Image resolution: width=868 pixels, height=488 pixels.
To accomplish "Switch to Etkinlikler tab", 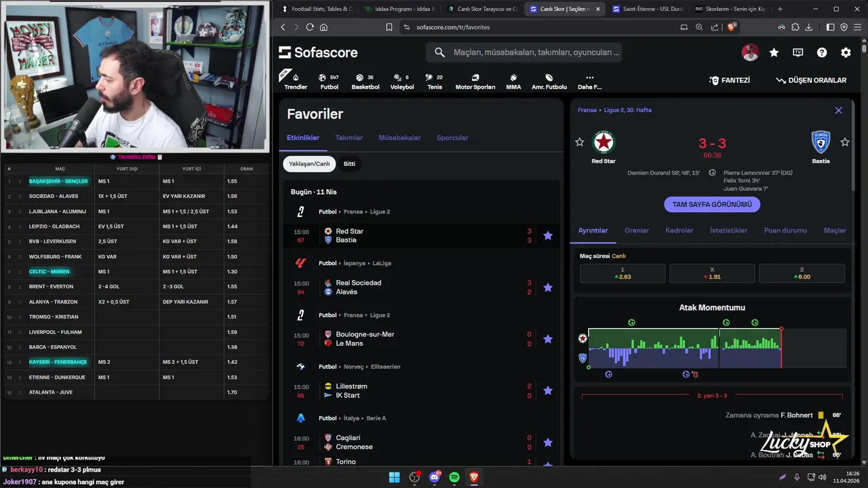I will pyautogui.click(x=303, y=138).
